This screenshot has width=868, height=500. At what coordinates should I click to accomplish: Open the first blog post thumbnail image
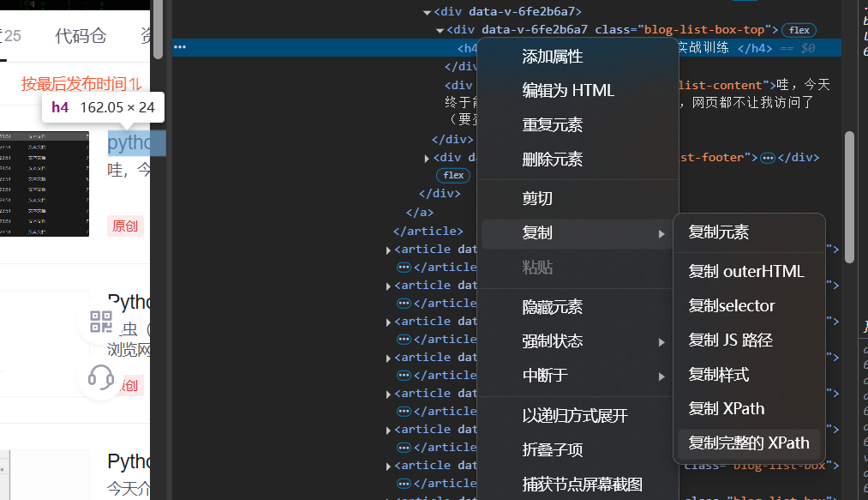(x=45, y=184)
